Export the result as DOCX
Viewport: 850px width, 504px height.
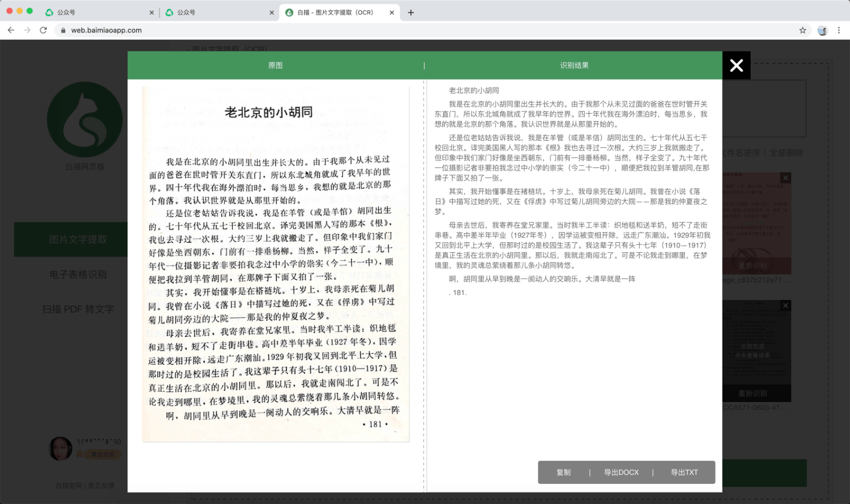pyautogui.click(x=622, y=472)
